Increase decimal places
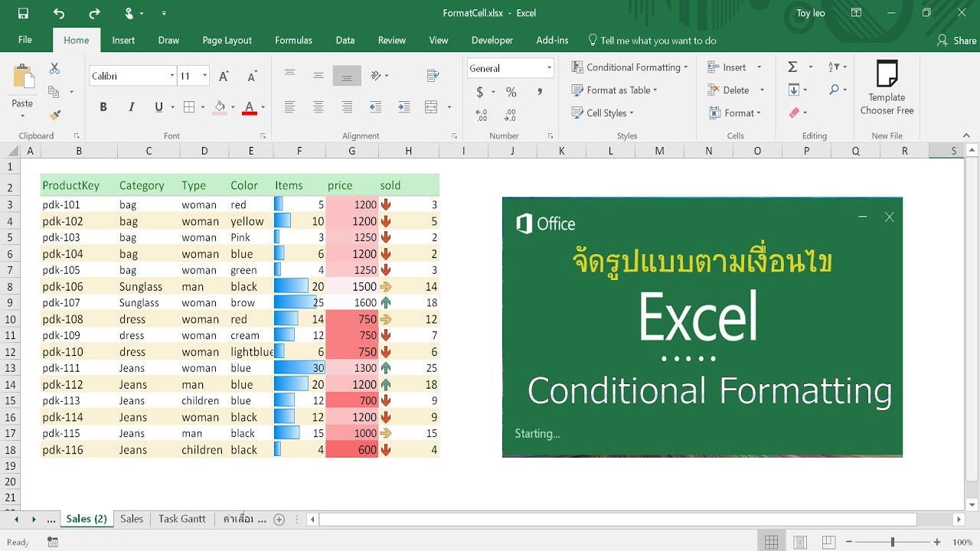Screen dimensions: 980x551 point(482,115)
